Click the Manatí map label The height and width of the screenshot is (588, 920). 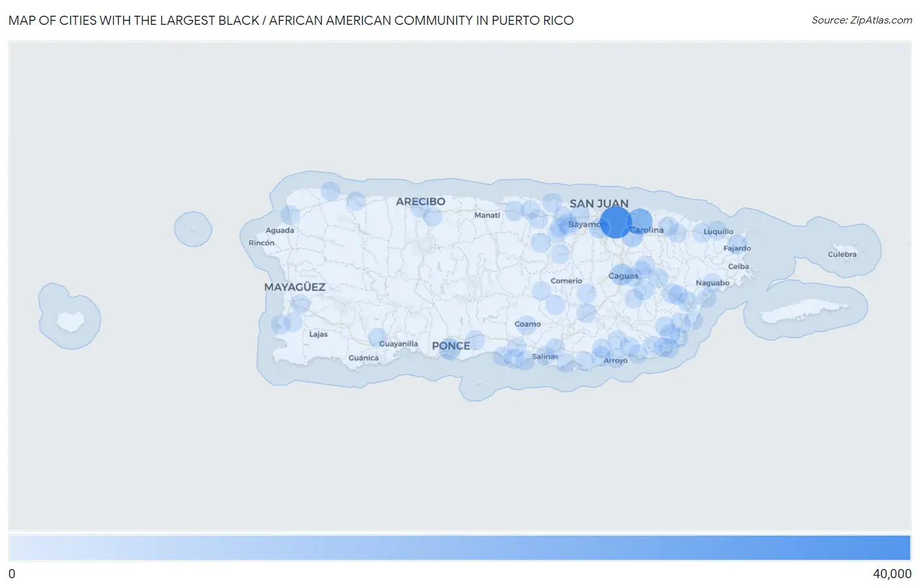coord(487,215)
